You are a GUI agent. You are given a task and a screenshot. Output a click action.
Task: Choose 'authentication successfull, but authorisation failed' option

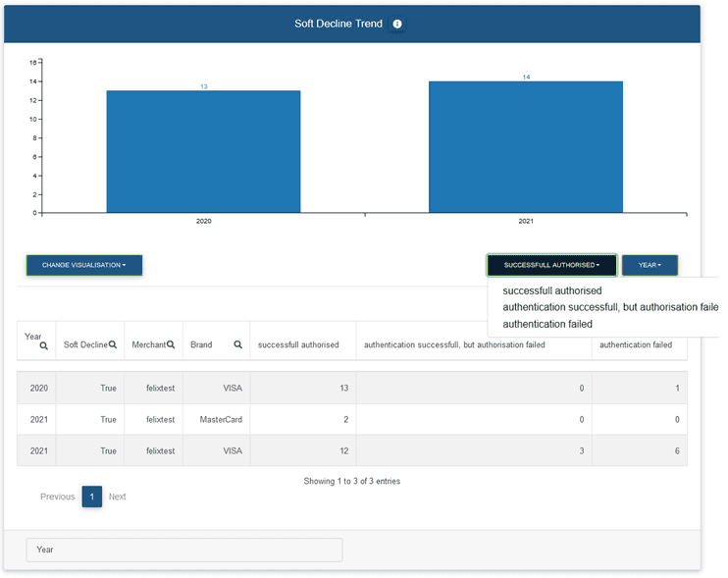610,307
